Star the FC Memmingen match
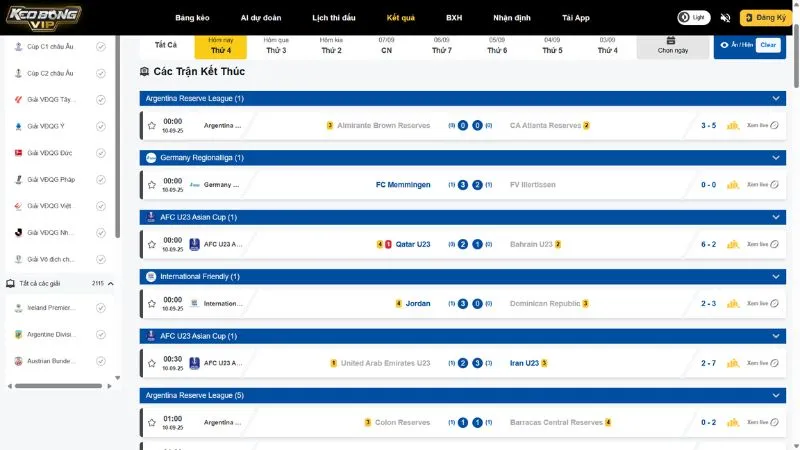The image size is (800, 450). [152, 185]
